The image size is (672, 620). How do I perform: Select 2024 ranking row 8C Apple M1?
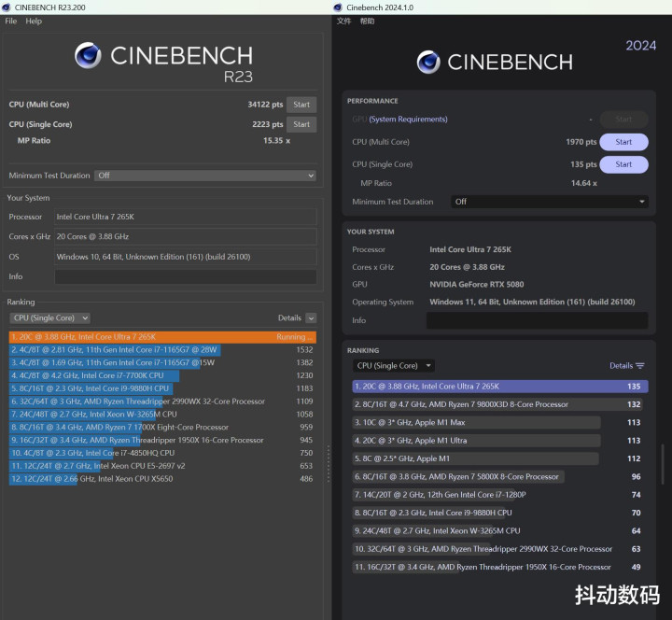pyautogui.click(x=500, y=458)
